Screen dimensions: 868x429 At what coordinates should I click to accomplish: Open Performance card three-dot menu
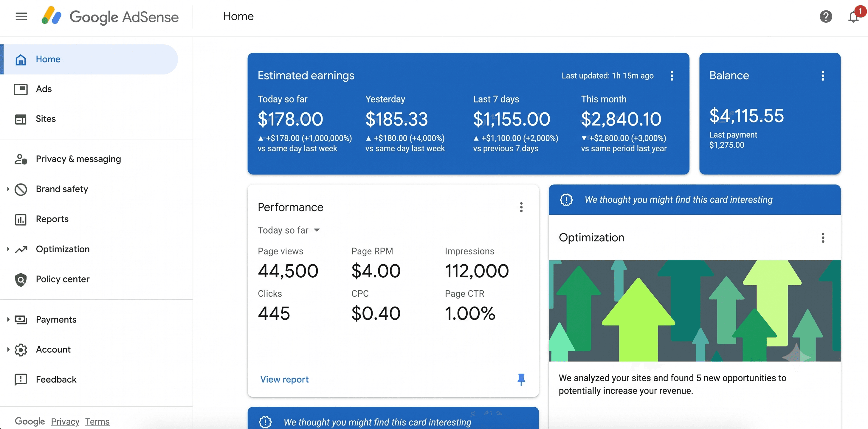(521, 207)
